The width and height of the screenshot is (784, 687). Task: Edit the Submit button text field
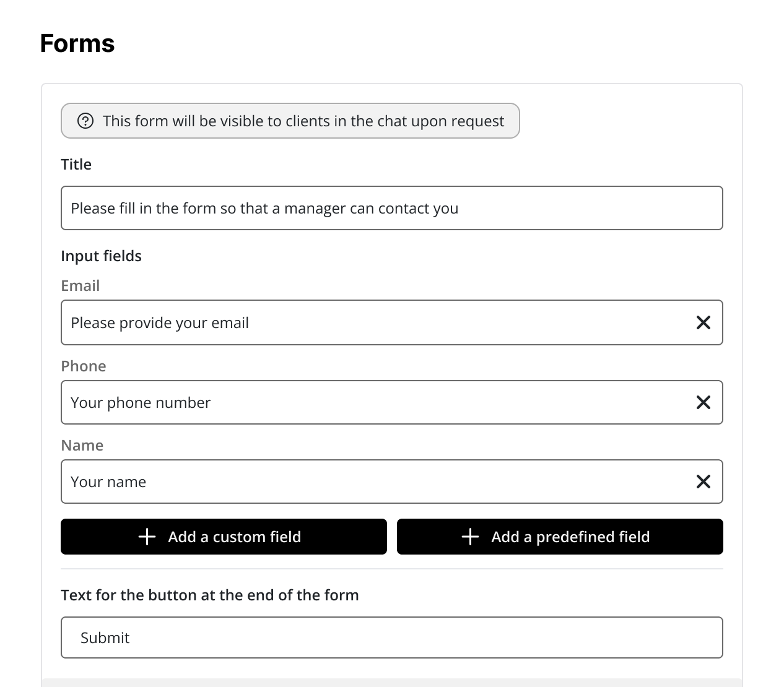391,637
